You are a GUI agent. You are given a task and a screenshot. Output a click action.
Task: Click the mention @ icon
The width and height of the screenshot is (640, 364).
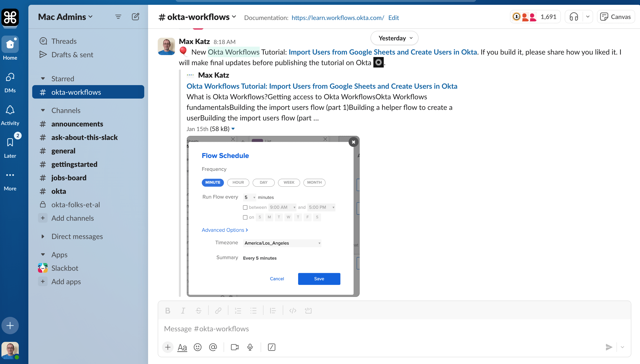tap(213, 347)
